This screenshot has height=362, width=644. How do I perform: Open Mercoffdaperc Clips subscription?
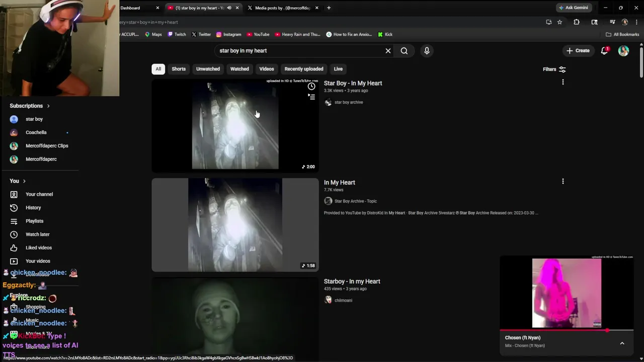pos(47,146)
